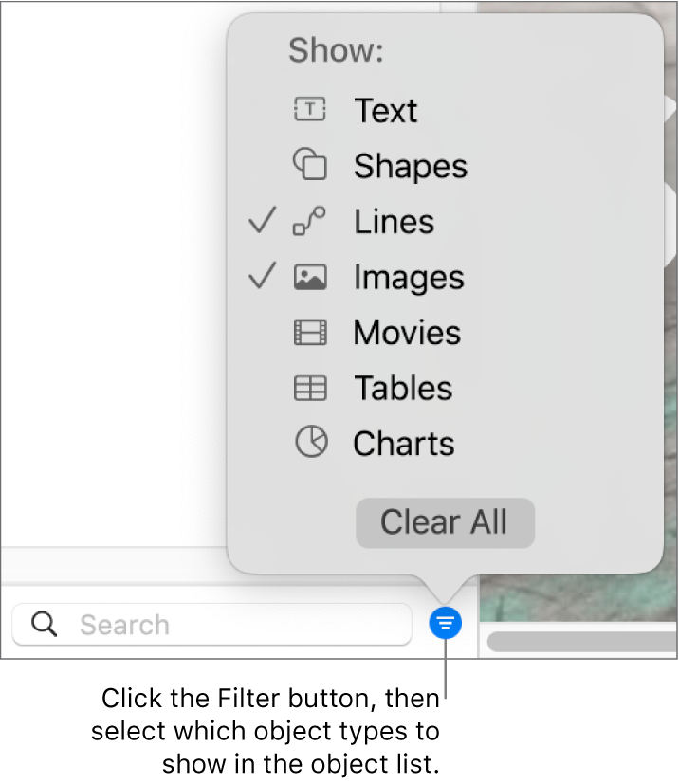Select the Movies label in filter menu
This screenshot has height=784, width=679.
(x=407, y=333)
